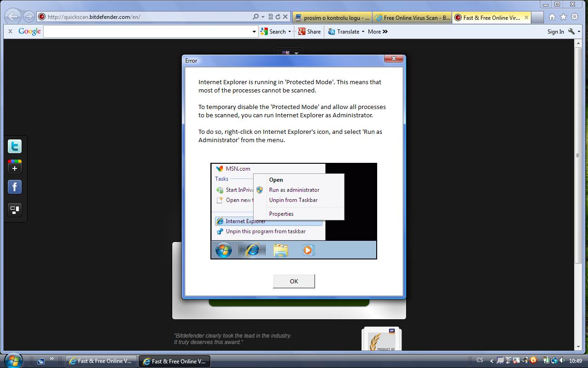Screen dimensions: 588x368
Task: Click the page vertical scrollbar down arrow
Action: [579, 347]
